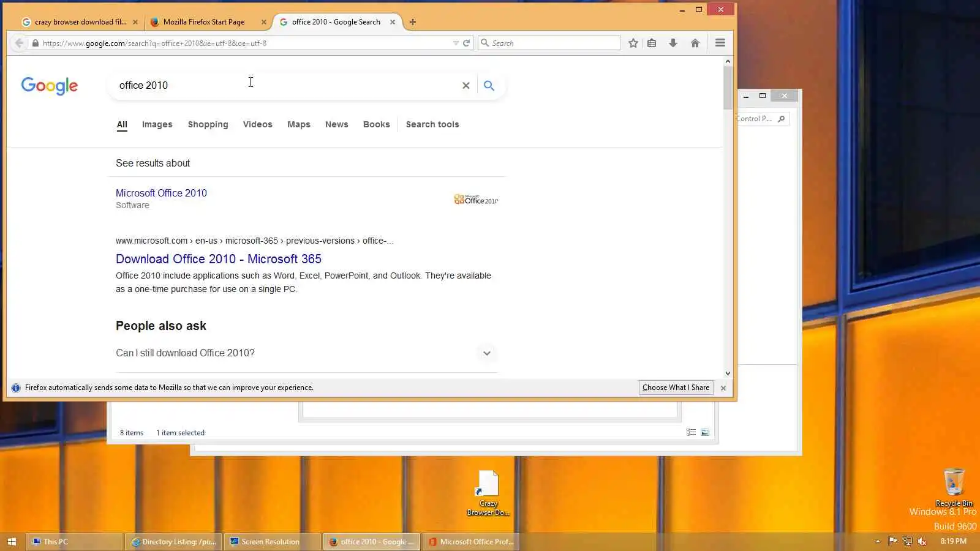Click the taskbar clock showing 8:19 PM

coord(954,541)
